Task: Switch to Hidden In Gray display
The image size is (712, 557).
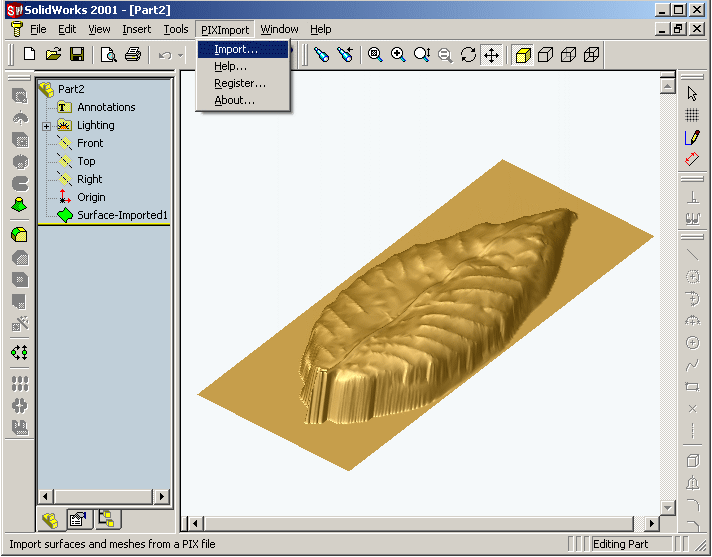Action: pyautogui.click(x=568, y=55)
